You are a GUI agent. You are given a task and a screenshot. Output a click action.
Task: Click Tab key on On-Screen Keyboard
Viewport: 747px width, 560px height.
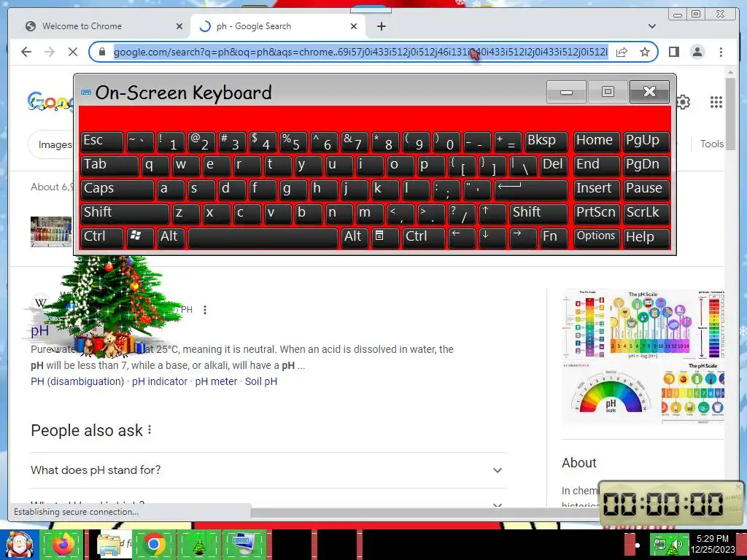pos(109,166)
